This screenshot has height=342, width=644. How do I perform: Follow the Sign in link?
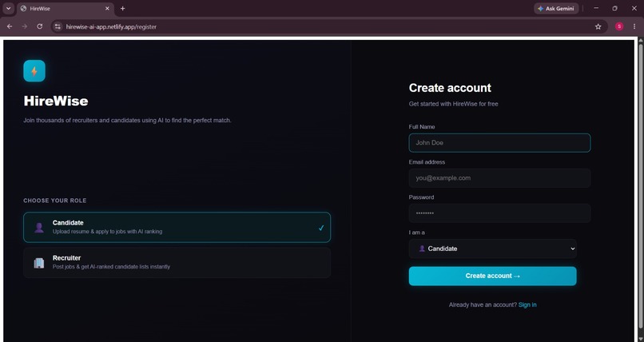coord(527,304)
